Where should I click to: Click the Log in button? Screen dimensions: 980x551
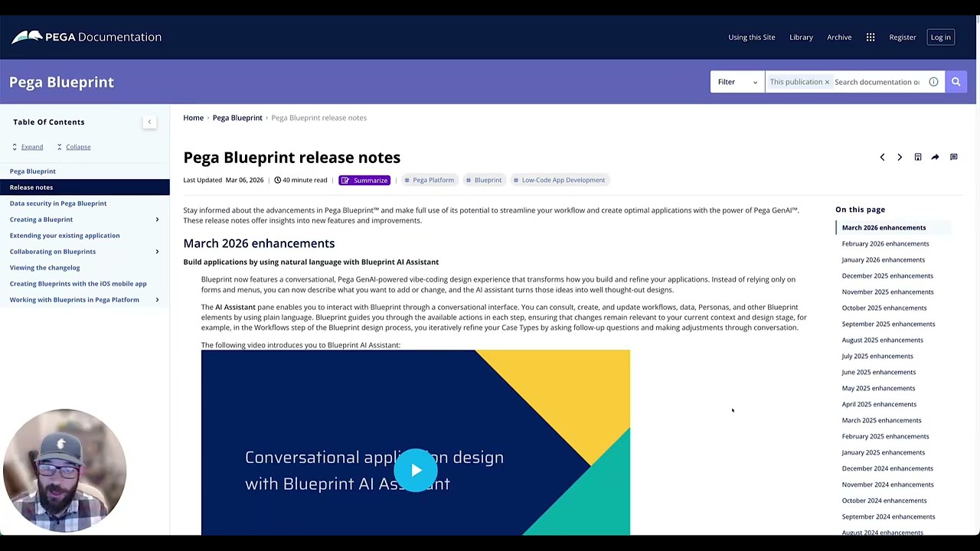[940, 37]
